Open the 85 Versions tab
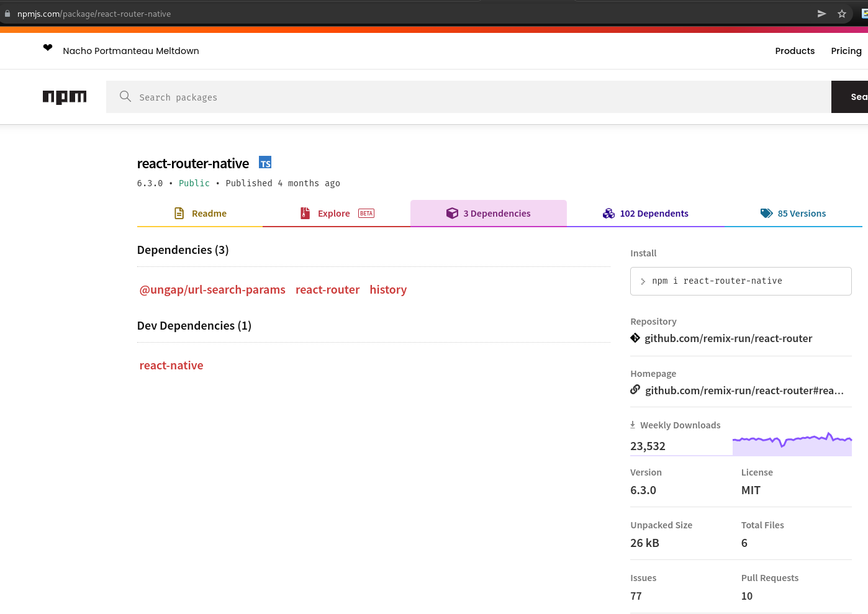This screenshot has width=868, height=614. click(x=802, y=213)
